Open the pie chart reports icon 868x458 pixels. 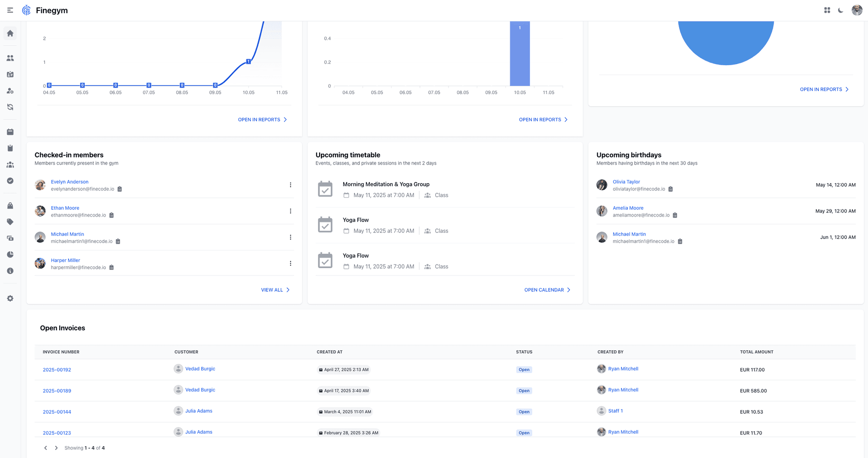click(x=10, y=255)
